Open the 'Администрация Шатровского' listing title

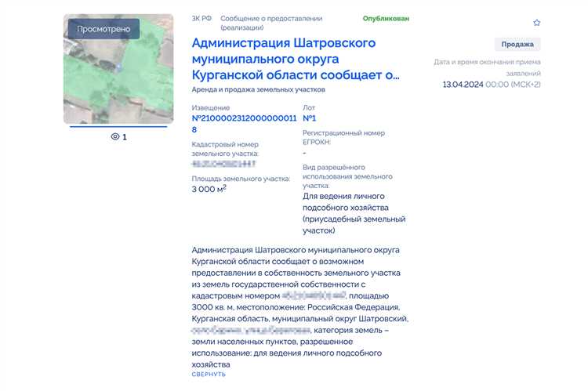tap(296, 59)
